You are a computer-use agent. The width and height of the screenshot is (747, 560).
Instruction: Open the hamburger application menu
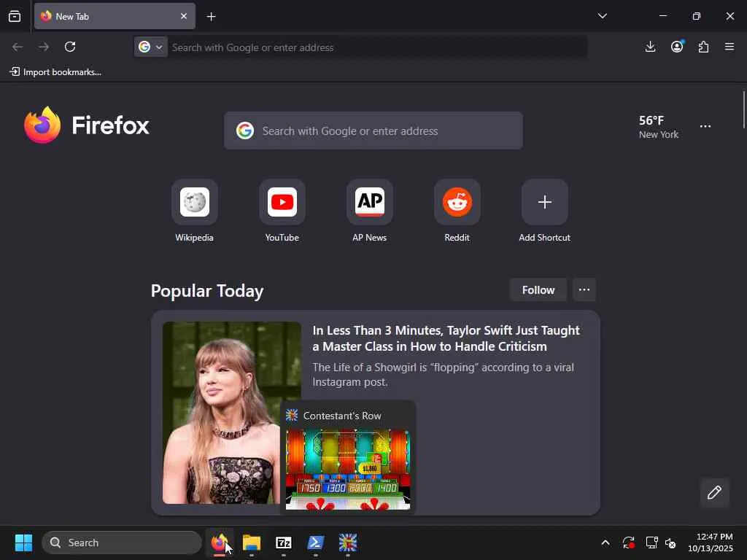729,47
